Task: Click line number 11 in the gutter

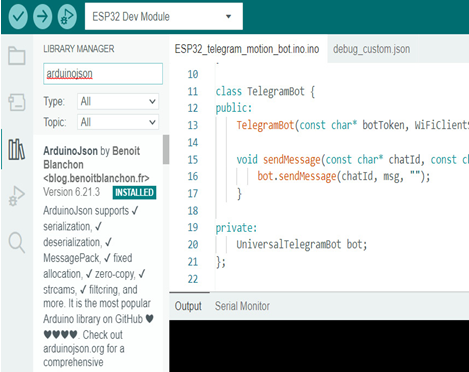Action: pos(193,91)
